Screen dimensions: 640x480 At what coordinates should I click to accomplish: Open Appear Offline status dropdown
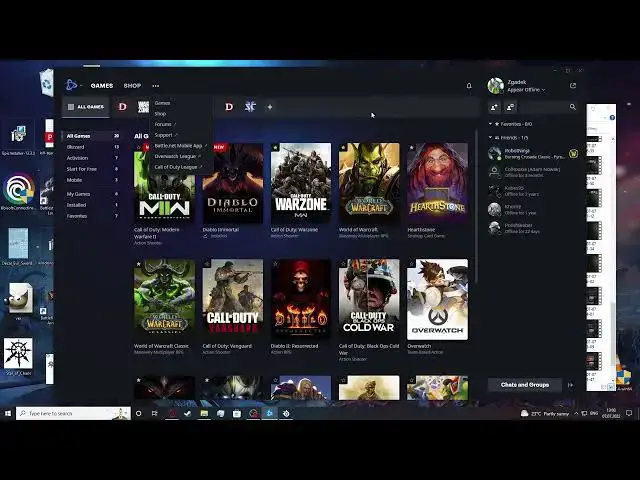click(x=526, y=90)
